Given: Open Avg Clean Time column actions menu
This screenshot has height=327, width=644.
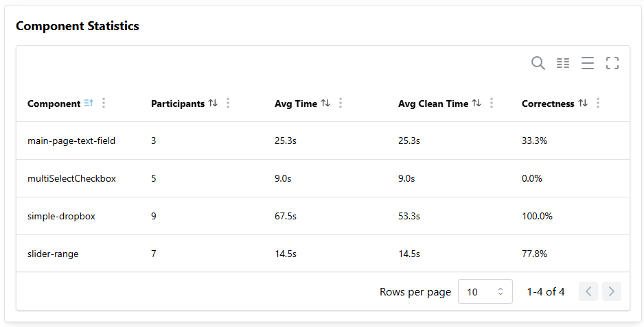Looking at the screenshot, I should (491, 103).
